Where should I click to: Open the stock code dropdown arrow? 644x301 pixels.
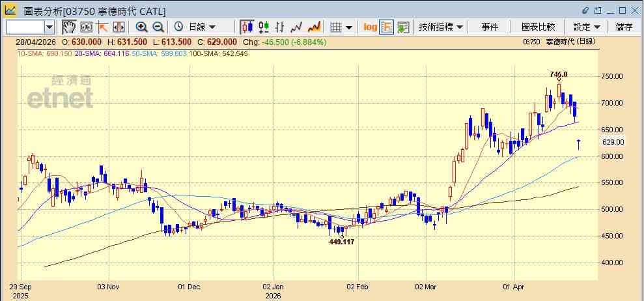[x=49, y=27]
